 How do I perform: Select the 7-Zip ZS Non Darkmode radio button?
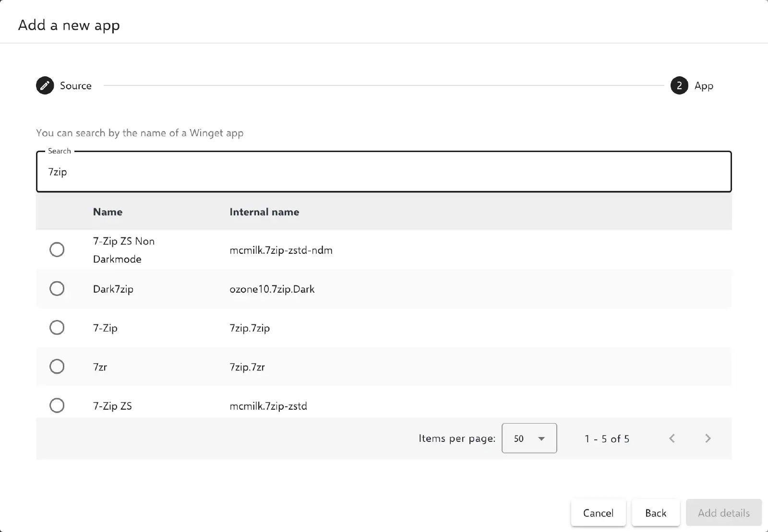pyautogui.click(x=57, y=250)
